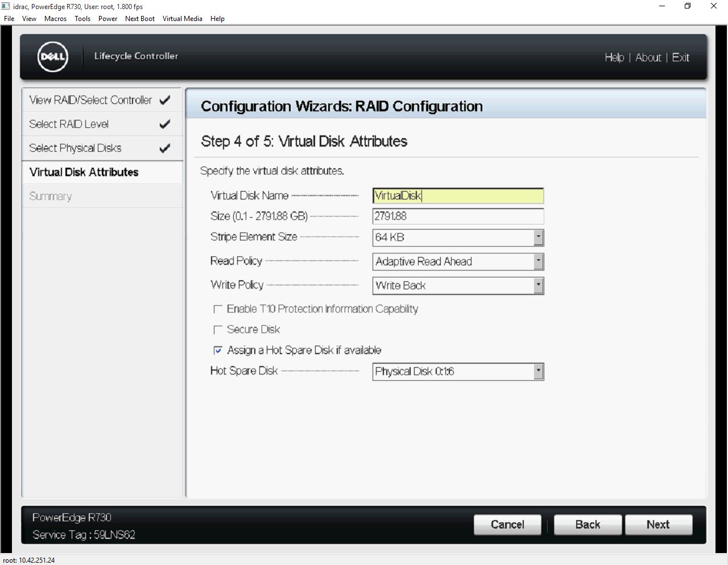Open the Macros menu

coord(55,18)
